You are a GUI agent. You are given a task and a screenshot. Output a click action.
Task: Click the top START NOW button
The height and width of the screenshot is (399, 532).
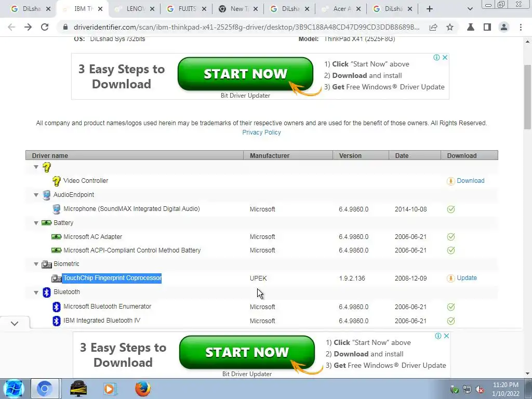(x=245, y=74)
